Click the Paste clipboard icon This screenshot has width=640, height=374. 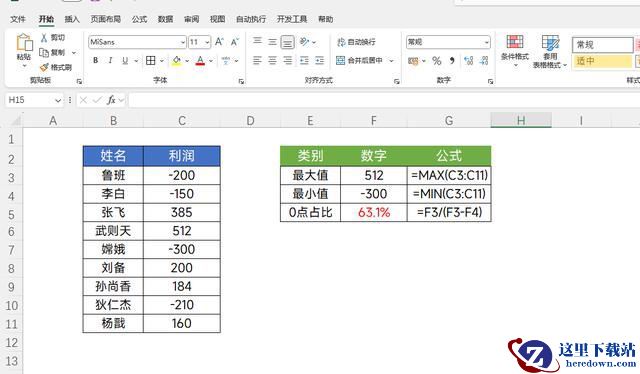tap(24, 43)
